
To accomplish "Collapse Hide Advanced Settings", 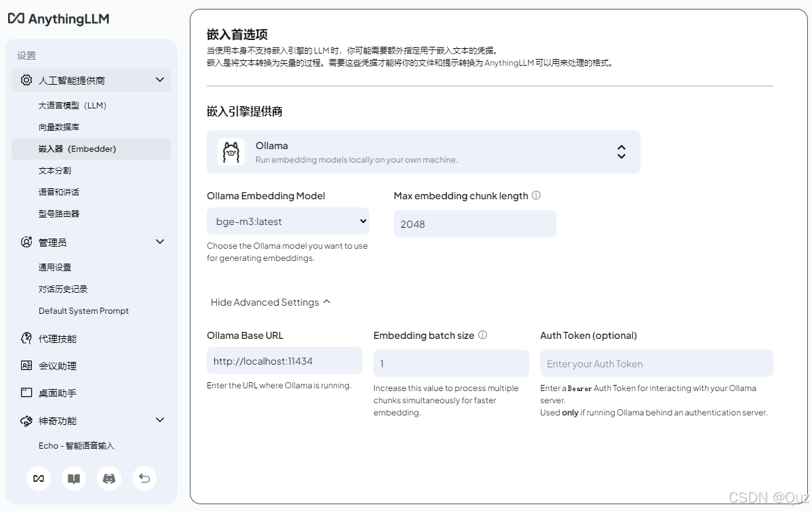I will coord(270,302).
